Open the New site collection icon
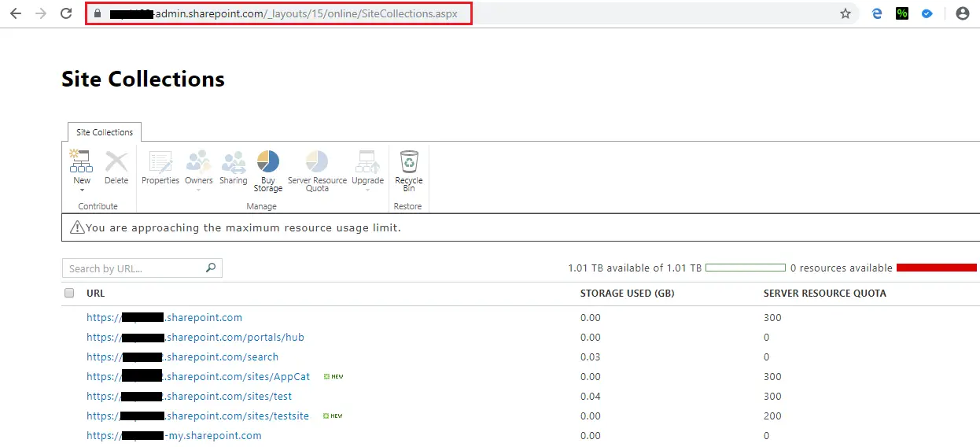 pos(82,161)
